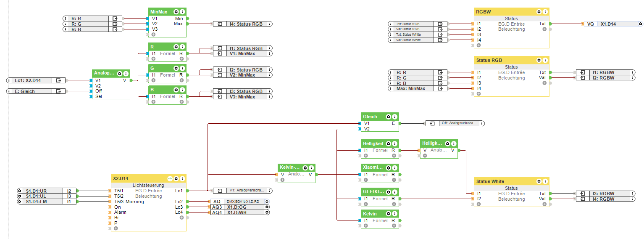Add input with plus at X2.D14 block bottom

[116, 228]
